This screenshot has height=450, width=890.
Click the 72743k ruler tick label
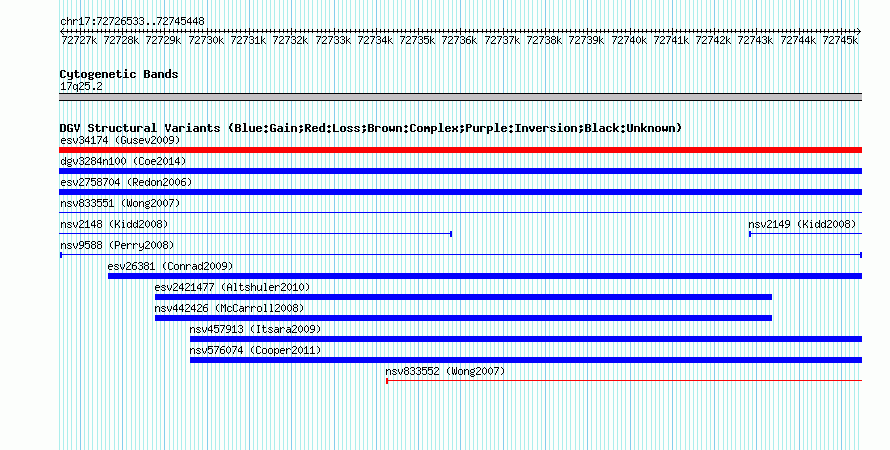[x=755, y=40]
